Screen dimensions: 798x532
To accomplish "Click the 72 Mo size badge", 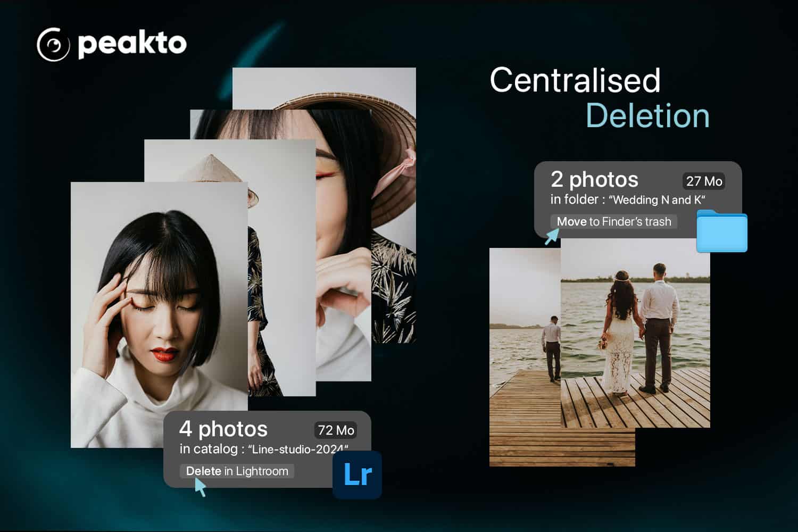I will pos(336,430).
